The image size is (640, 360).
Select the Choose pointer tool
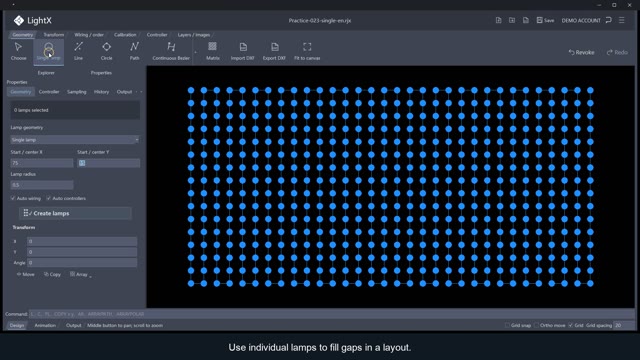[18, 51]
